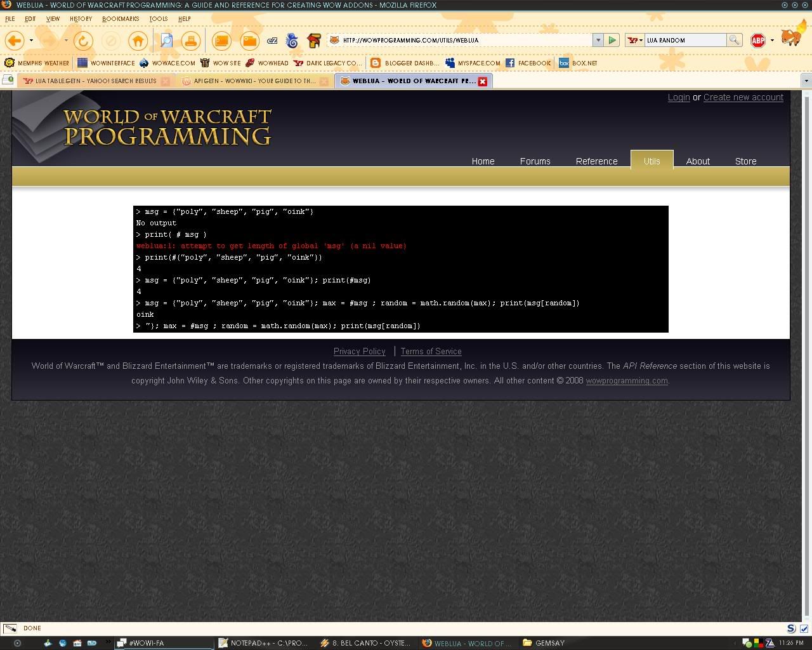Click the Adblock Plus ABP icon
Screen dimensions: 812x650
click(758, 41)
